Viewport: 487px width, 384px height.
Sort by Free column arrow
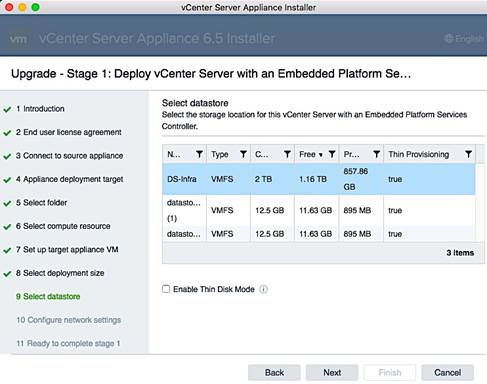click(x=320, y=155)
